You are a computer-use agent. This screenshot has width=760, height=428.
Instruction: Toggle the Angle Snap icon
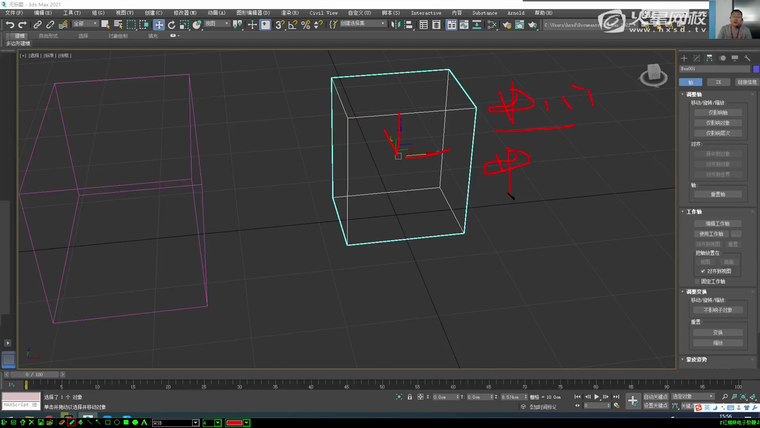(292, 24)
